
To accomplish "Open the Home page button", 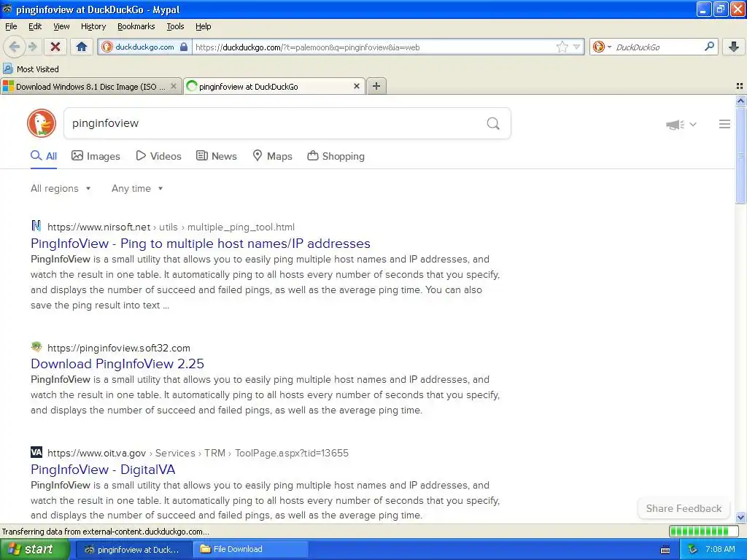I will coord(82,47).
